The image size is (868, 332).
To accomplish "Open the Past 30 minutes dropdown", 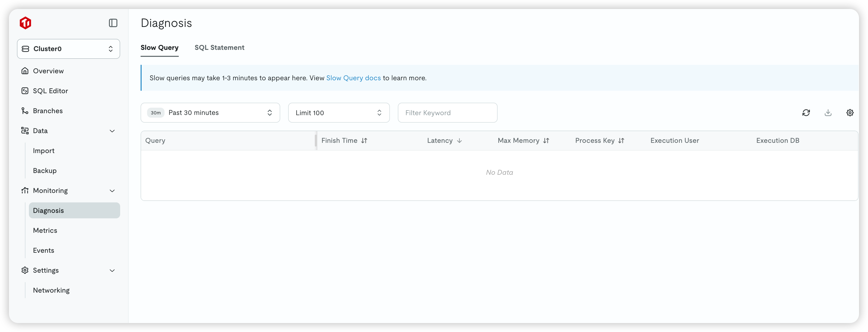I will coord(210,113).
